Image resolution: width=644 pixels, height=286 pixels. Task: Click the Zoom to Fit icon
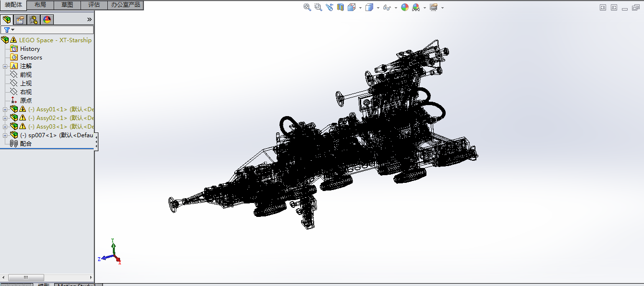tap(307, 7)
